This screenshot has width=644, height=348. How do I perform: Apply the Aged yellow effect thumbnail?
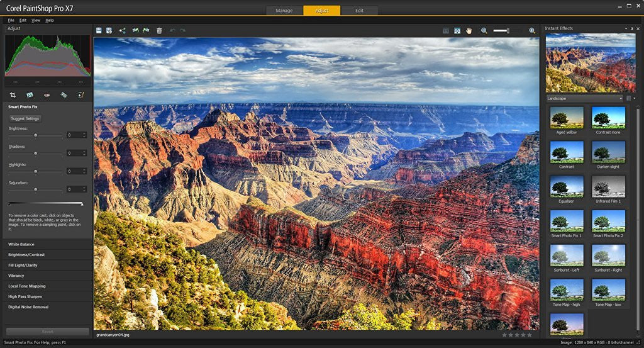coord(567,118)
